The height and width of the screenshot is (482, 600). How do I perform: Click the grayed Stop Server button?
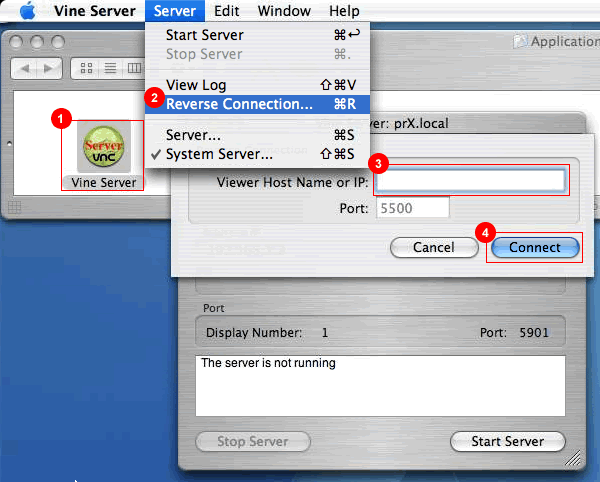253,441
